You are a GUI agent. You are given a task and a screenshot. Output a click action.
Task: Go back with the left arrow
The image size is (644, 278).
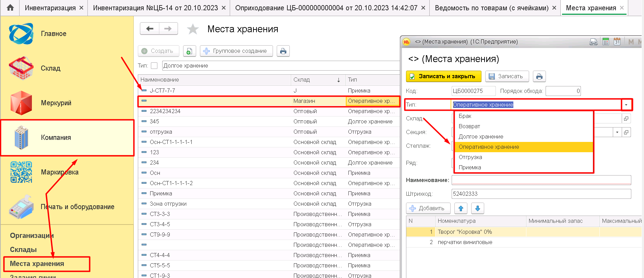[150, 29]
